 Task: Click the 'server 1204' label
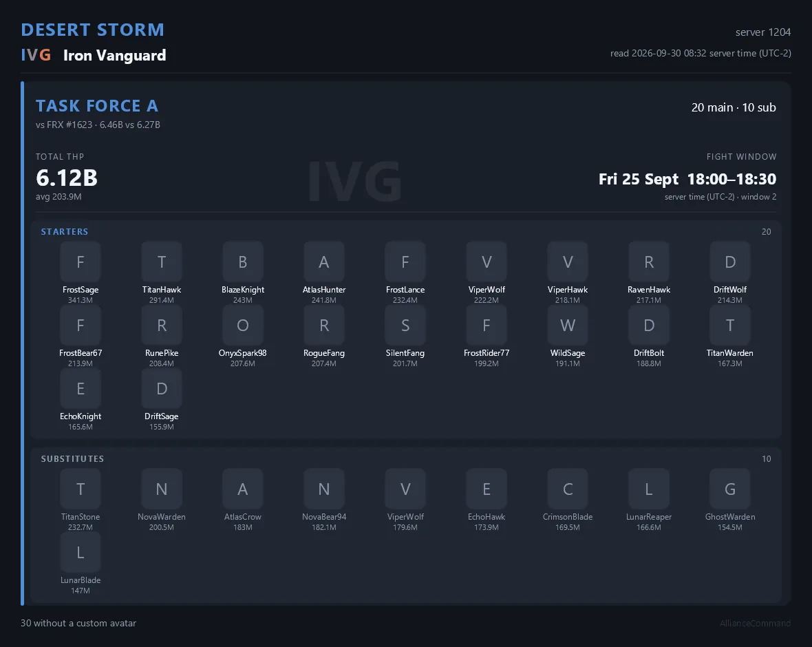763,32
